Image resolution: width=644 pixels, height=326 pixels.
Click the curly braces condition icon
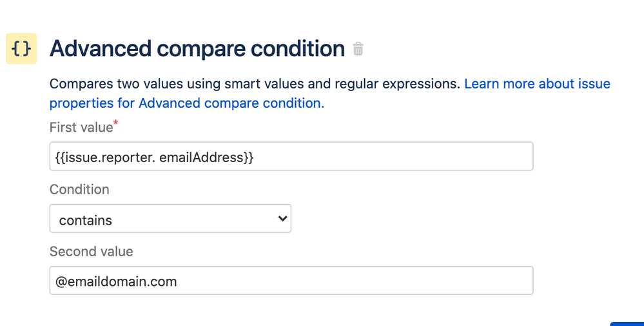tap(21, 48)
